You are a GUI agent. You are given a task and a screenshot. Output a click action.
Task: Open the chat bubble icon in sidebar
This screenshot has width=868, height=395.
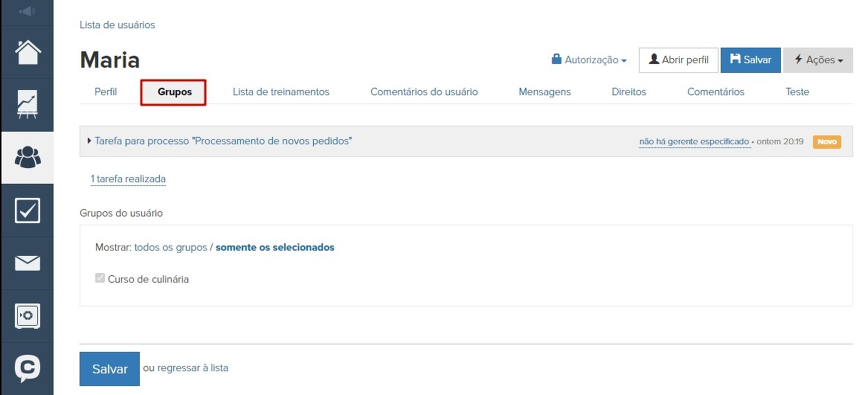28,368
